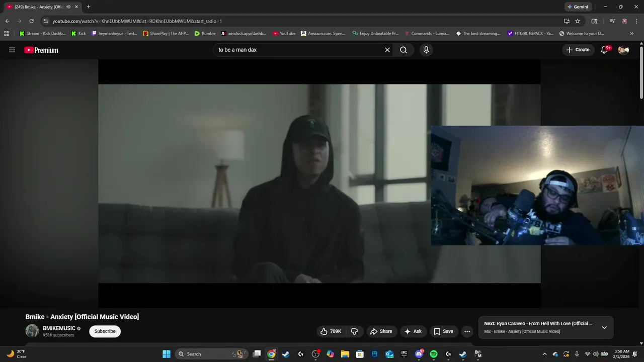Viewport: 644px width, 362px height.
Task: Bookmark this page with the star
Action: click(578, 21)
